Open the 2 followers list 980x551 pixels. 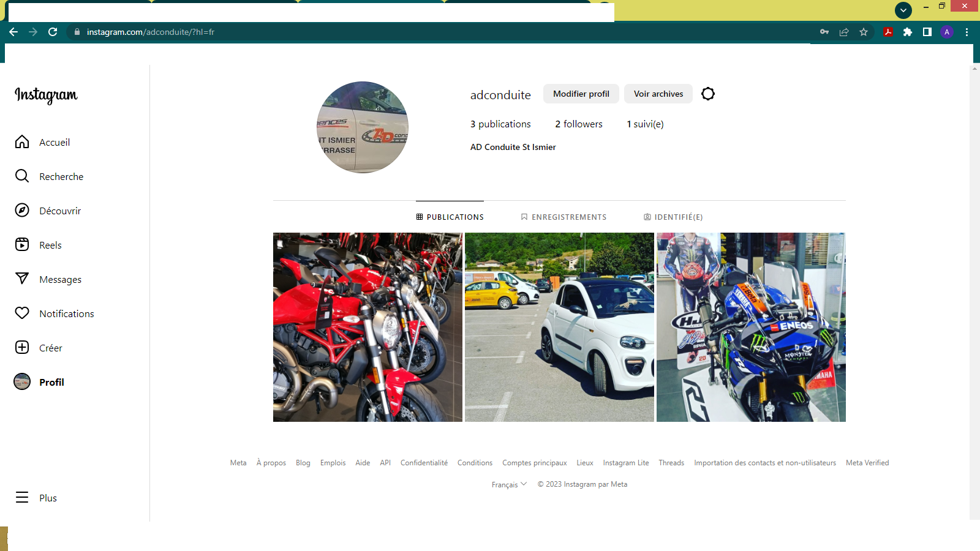579,124
